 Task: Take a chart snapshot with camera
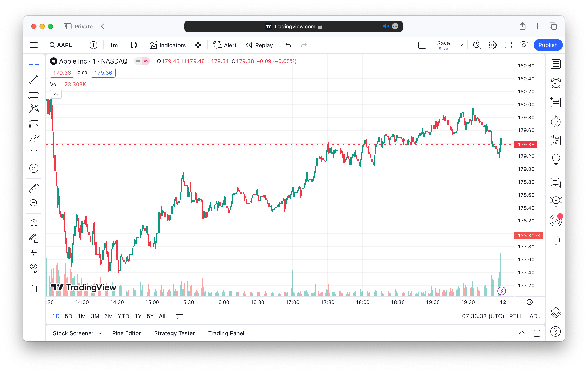524,45
